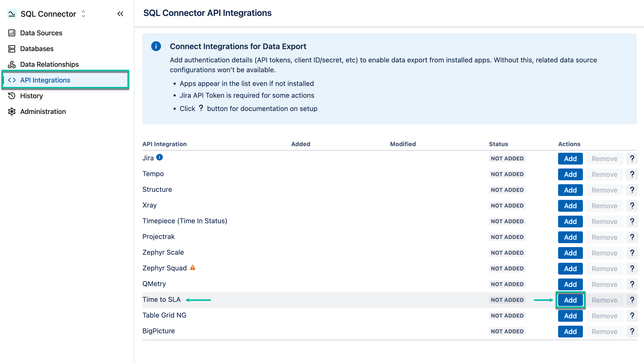Click the API Integrations code icon
Viewport: 644px width, 363px height.
pyautogui.click(x=12, y=80)
